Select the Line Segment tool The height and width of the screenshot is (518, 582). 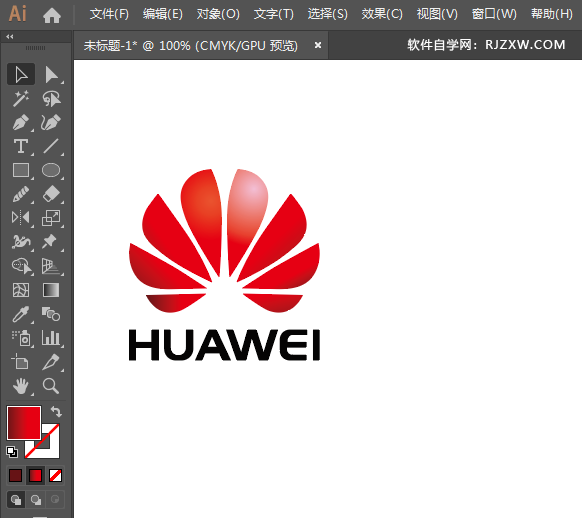(51, 146)
